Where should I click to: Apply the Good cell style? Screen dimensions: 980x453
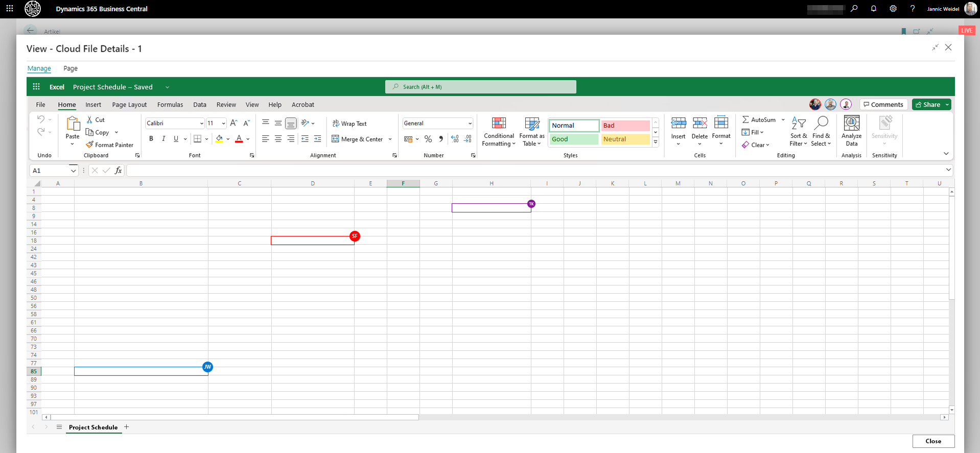point(574,139)
